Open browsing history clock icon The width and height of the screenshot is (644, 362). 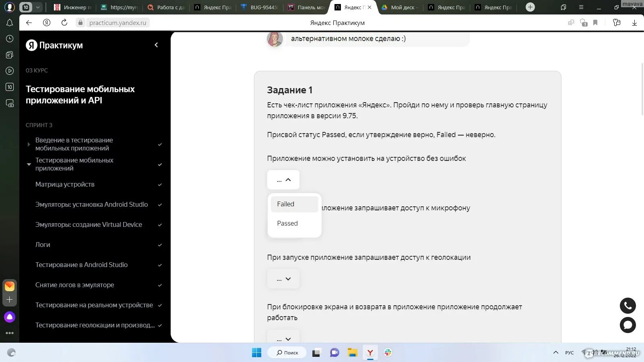pos(10,39)
